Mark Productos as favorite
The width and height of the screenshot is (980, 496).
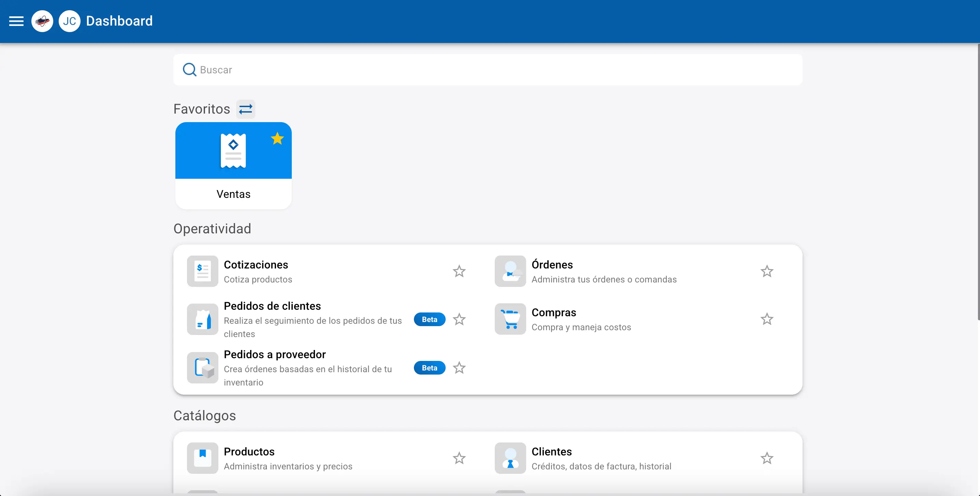pos(459,458)
